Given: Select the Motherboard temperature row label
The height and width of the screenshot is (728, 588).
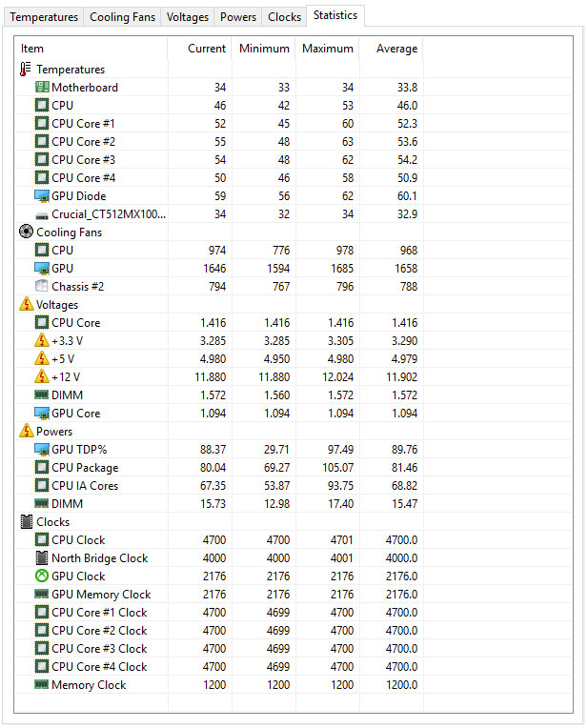Looking at the screenshot, I should (85, 88).
